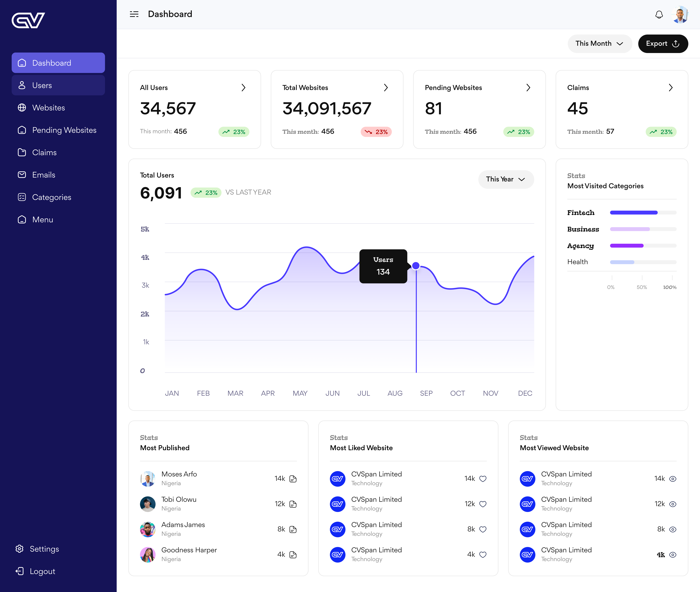Click the Logout icon in the sidebar

click(x=19, y=571)
